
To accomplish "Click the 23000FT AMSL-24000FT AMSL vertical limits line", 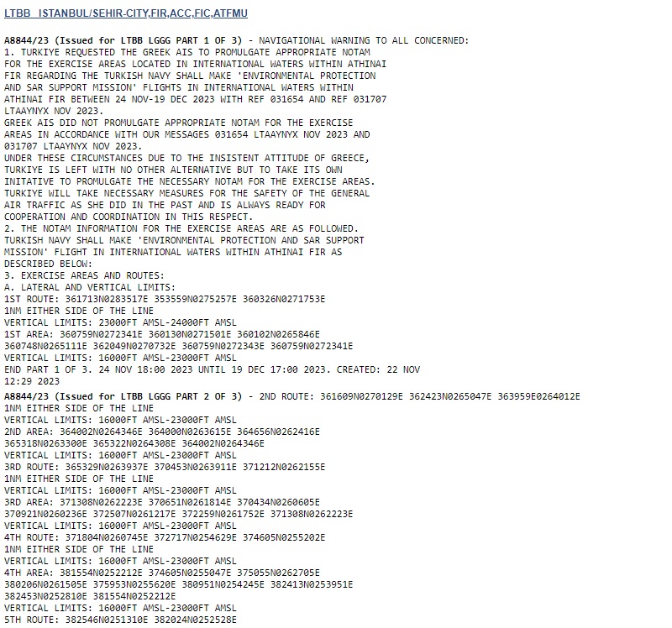I will point(120,322).
